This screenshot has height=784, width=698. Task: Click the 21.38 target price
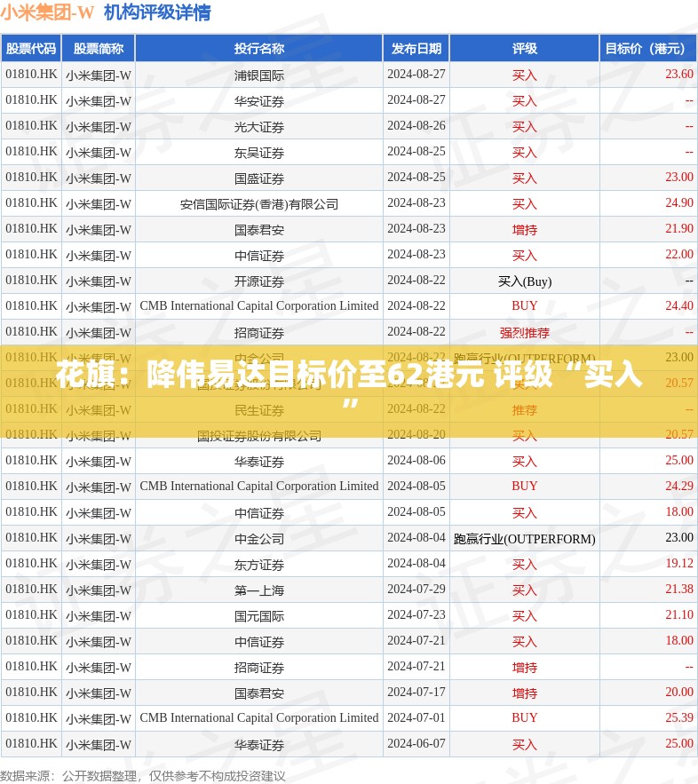click(x=679, y=589)
